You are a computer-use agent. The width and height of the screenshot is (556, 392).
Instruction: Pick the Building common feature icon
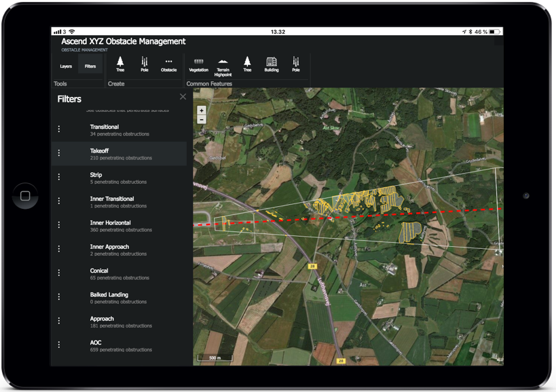(272, 64)
